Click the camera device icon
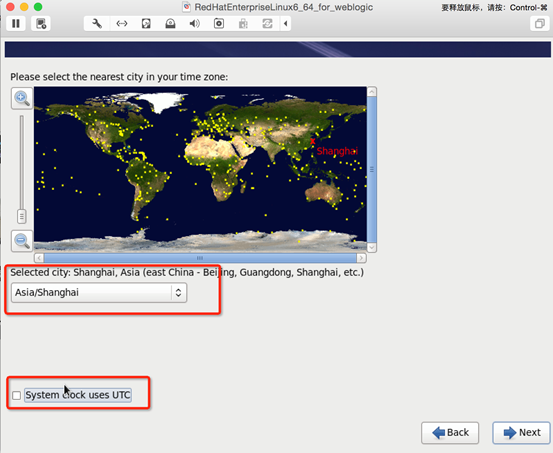The height and width of the screenshot is (453, 553). [219, 24]
